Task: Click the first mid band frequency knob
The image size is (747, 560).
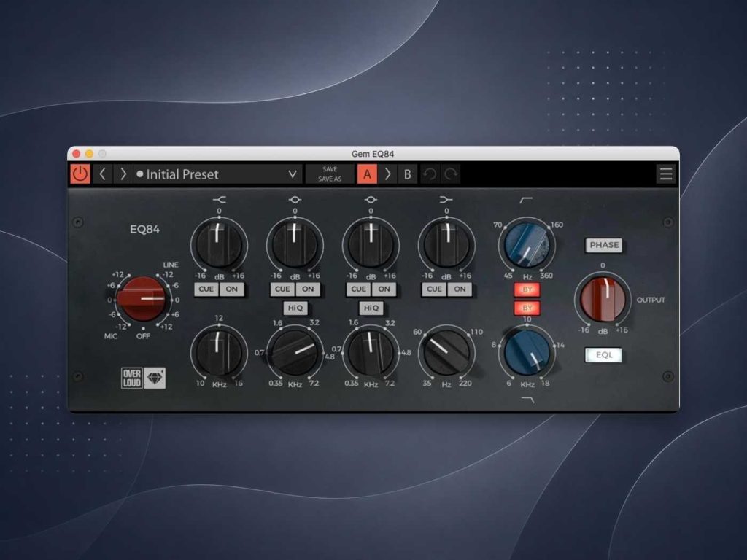Action: [295, 352]
